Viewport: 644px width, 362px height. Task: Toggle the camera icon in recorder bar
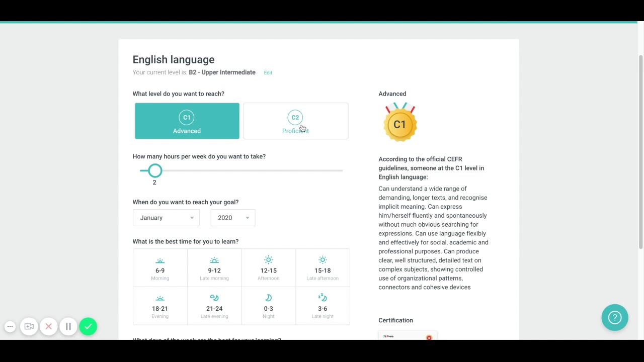29,327
